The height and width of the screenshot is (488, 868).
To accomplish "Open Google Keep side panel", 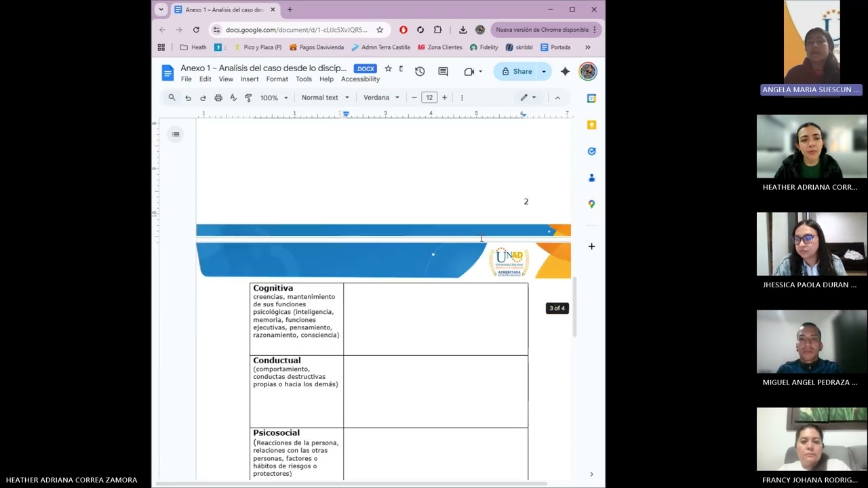I will coord(591,125).
